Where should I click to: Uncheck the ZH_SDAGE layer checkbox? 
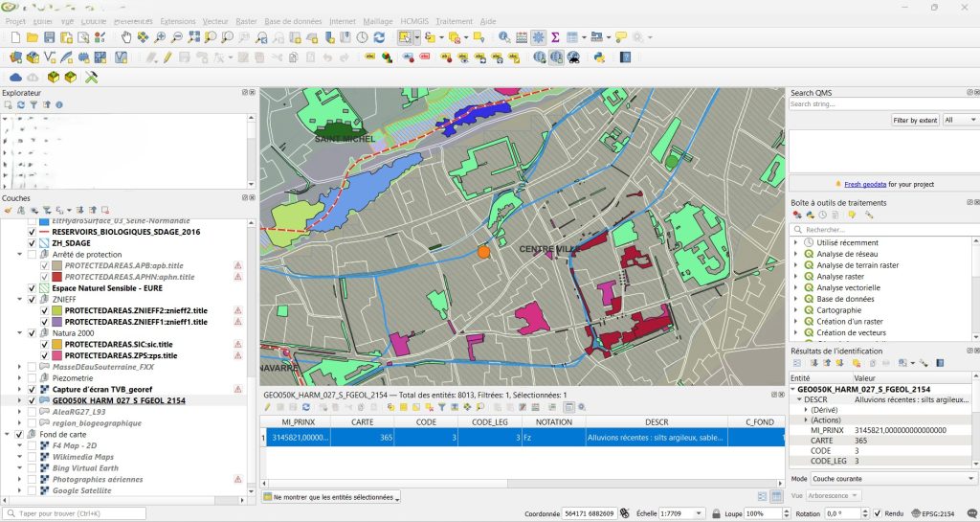pyautogui.click(x=33, y=243)
